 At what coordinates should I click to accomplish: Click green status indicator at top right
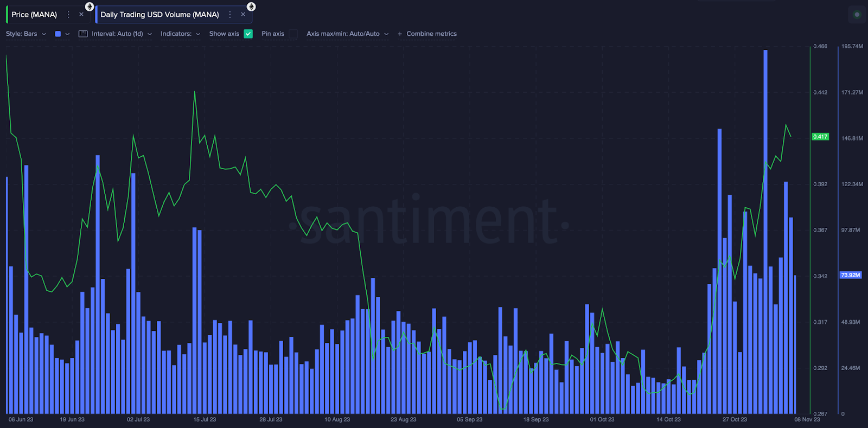tap(857, 15)
